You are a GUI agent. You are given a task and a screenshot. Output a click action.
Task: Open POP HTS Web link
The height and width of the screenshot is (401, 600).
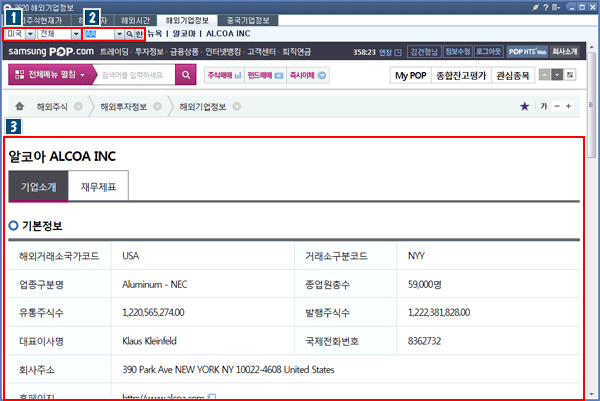click(527, 52)
